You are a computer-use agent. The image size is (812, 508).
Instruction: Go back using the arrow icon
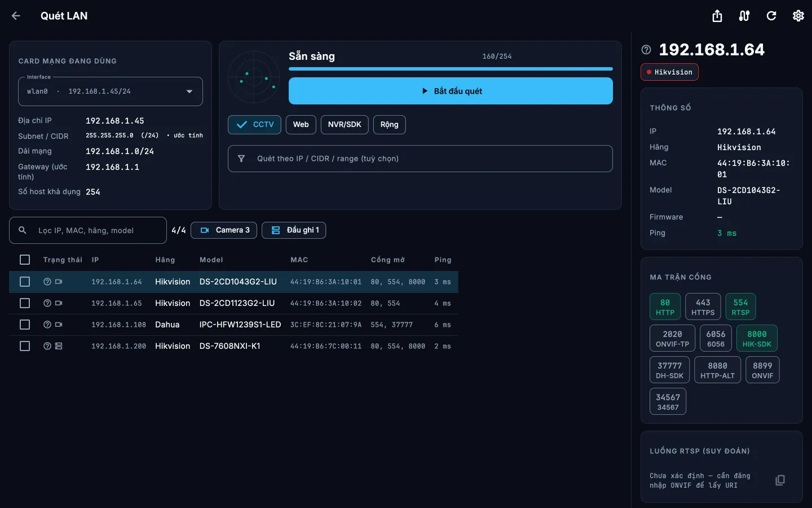pyautogui.click(x=16, y=16)
